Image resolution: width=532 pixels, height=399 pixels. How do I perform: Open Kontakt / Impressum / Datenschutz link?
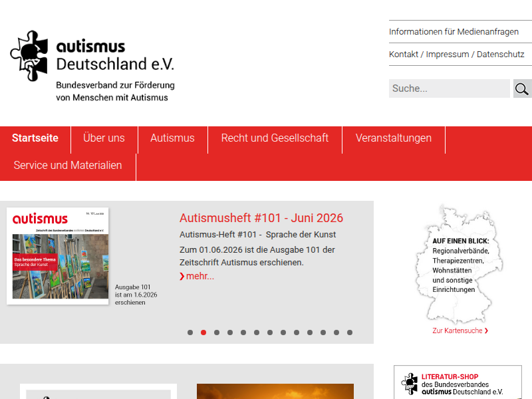coord(456,55)
